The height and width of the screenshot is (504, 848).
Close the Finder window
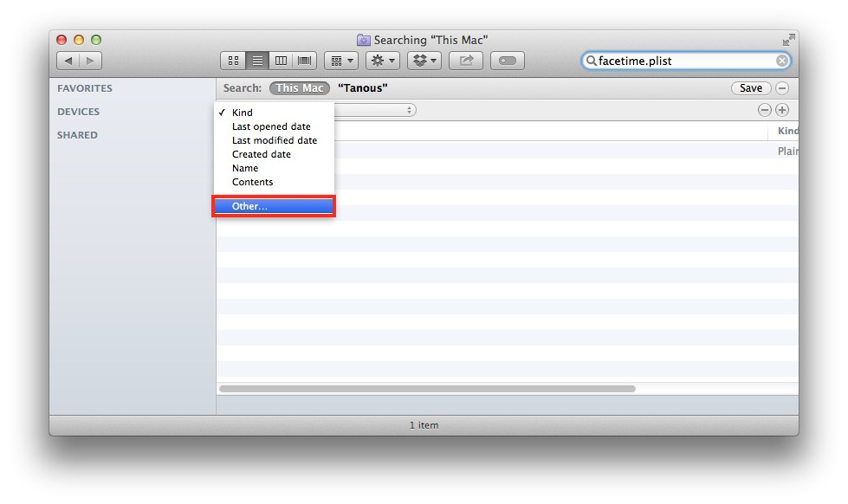[x=61, y=40]
